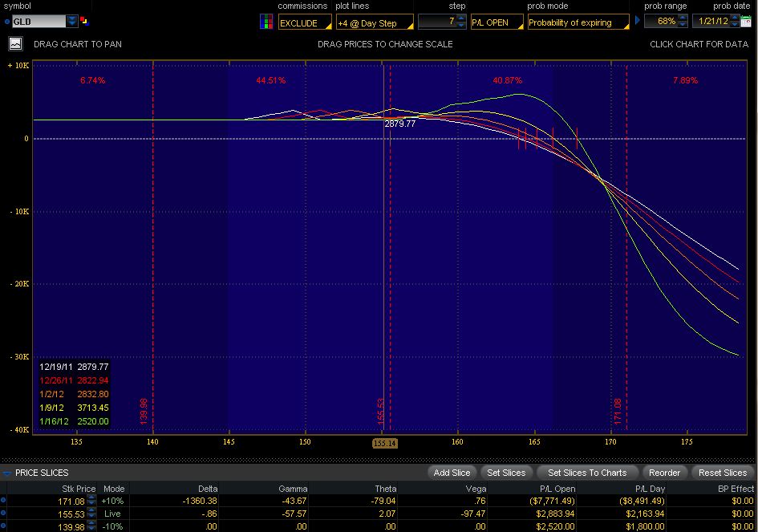Click the Mode column header
Viewport: 758px width, 532px height.
pos(114,489)
